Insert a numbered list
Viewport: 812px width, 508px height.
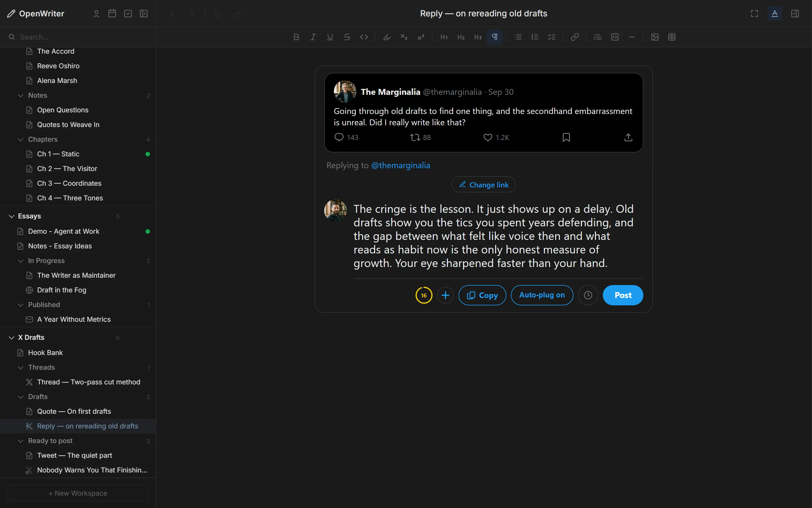pos(535,37)
